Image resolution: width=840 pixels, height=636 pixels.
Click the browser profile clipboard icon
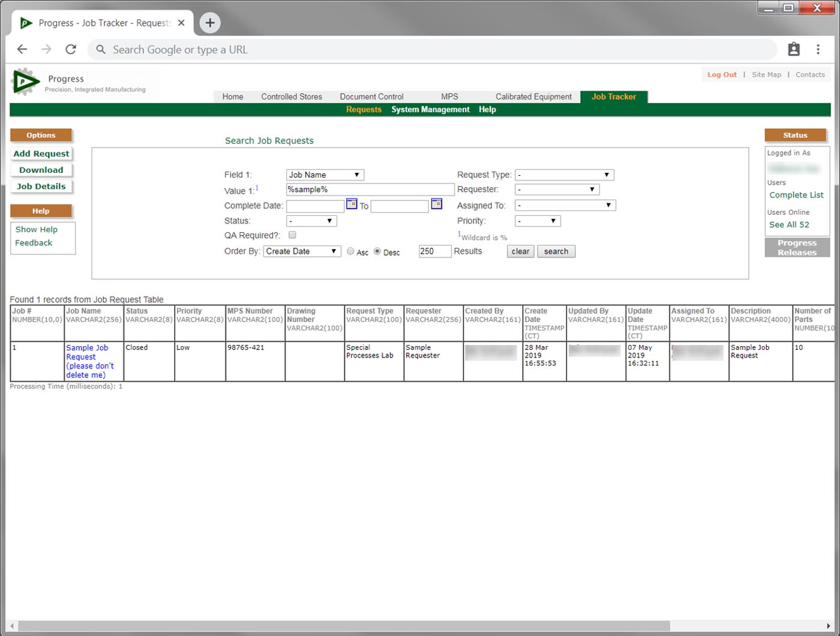(794, 50)
